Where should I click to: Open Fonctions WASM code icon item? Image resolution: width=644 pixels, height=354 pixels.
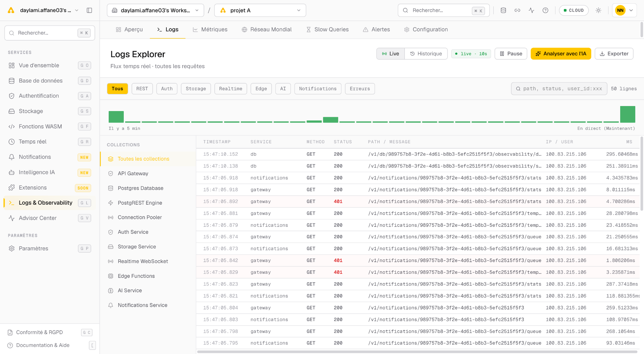[50, 127]
